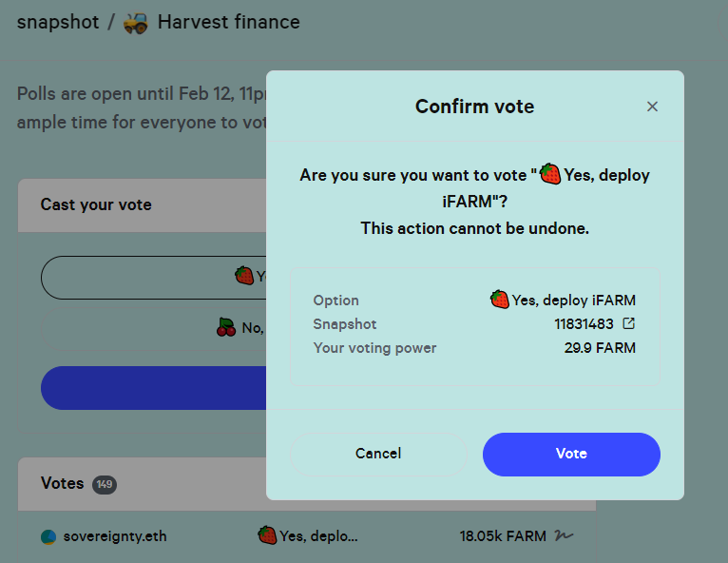Click the dark blue submit vote button
The height and width of the screenshot is (563, 728).
pyautogui.click(x=154, y=388)
